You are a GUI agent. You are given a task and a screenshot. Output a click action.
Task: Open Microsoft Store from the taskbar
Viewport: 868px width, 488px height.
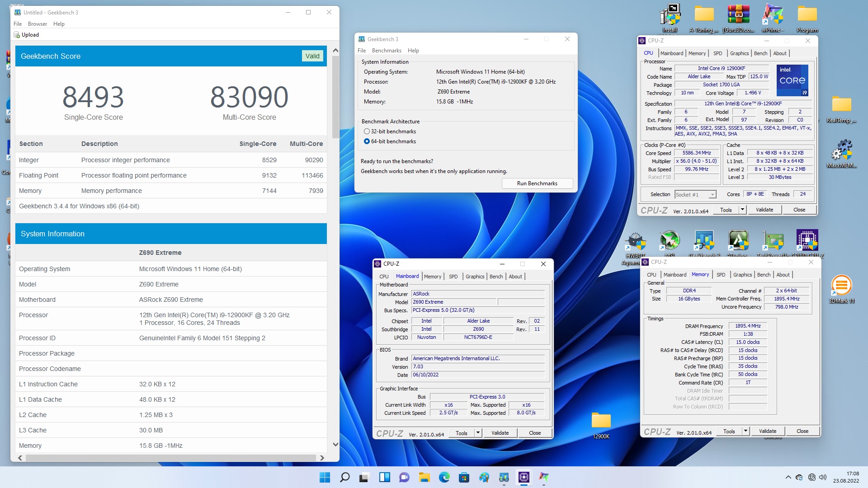(x=464, y=477)
